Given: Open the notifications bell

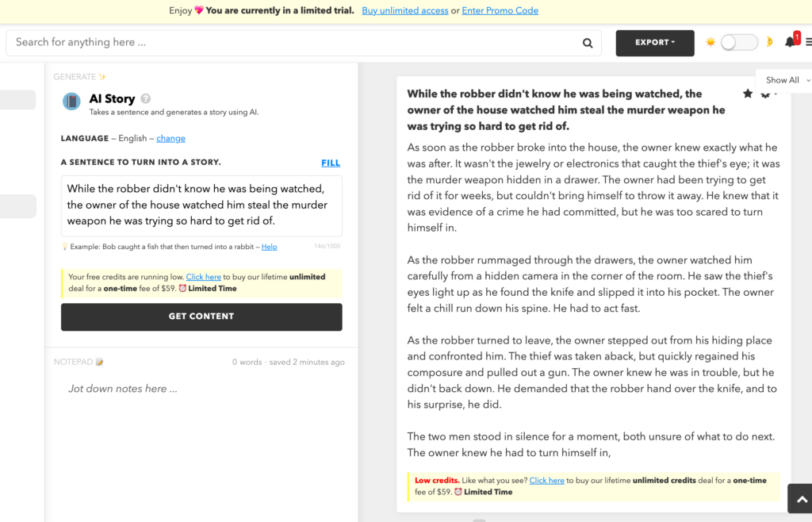Looking at the screenshot, I should pyautogui.click(x=791, y=41).
